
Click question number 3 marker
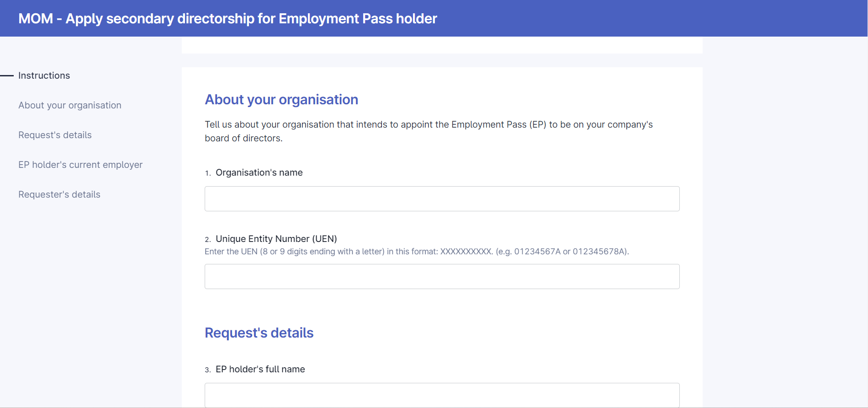207,370
